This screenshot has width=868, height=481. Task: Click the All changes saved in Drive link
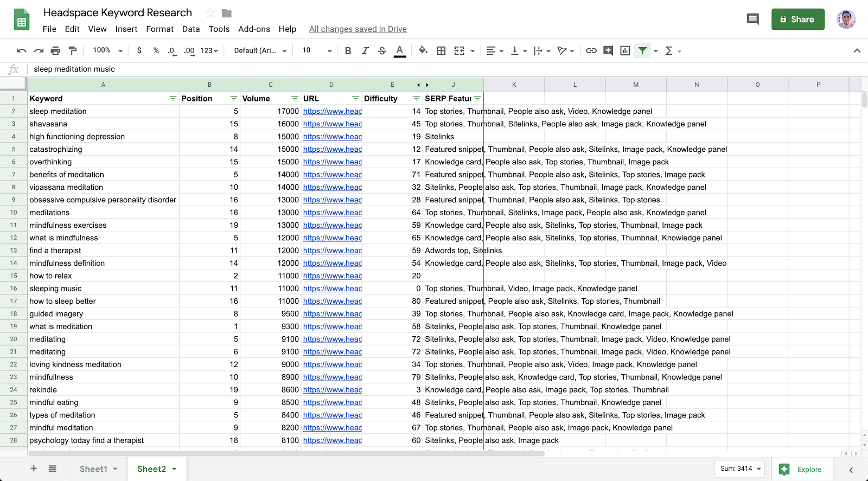(x=358, y=29)
